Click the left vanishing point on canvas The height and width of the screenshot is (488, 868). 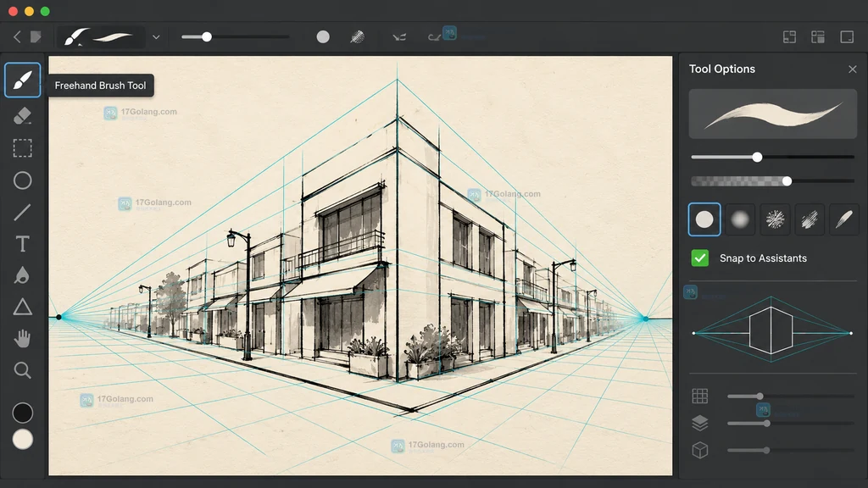click(x=58, y=317)
